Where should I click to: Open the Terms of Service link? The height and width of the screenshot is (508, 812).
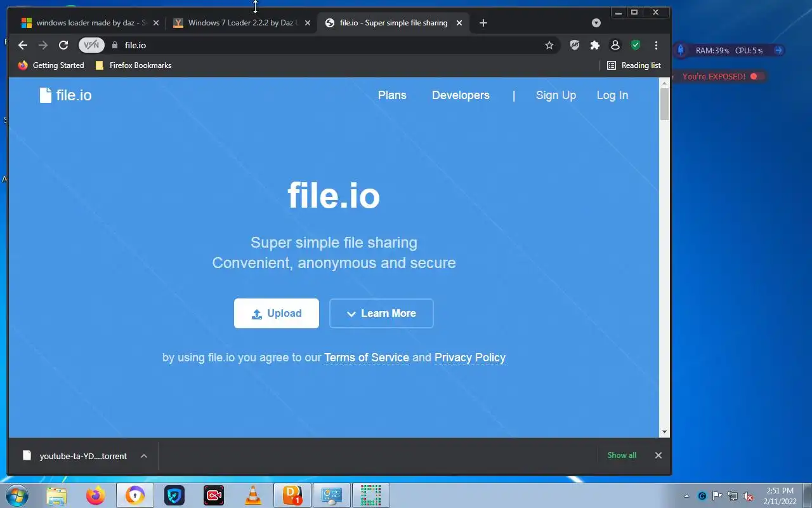click(367, 358)
